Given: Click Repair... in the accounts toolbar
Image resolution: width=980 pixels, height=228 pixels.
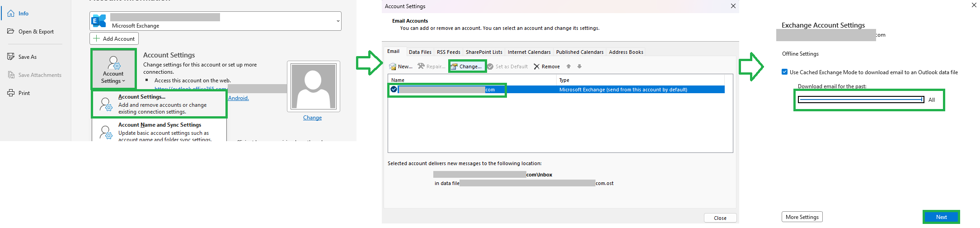Looking at the screenshot, I should pyautogui.click(x=431, y=66).
